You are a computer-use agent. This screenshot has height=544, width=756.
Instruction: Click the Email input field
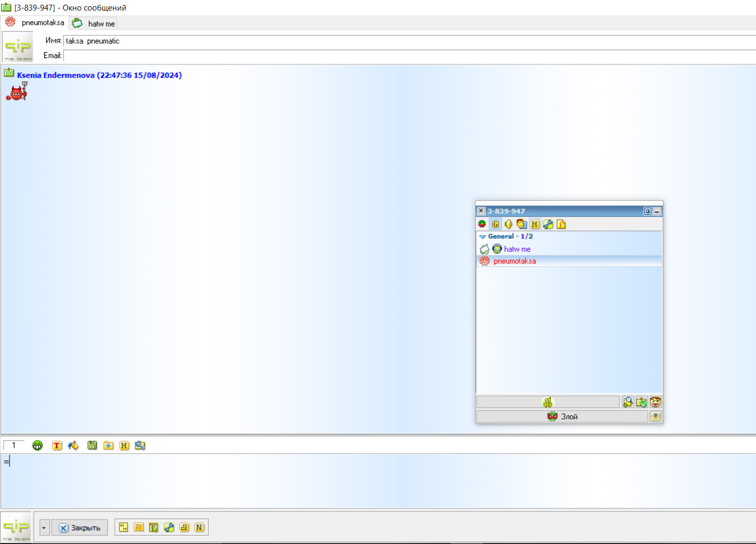point(410,55)
